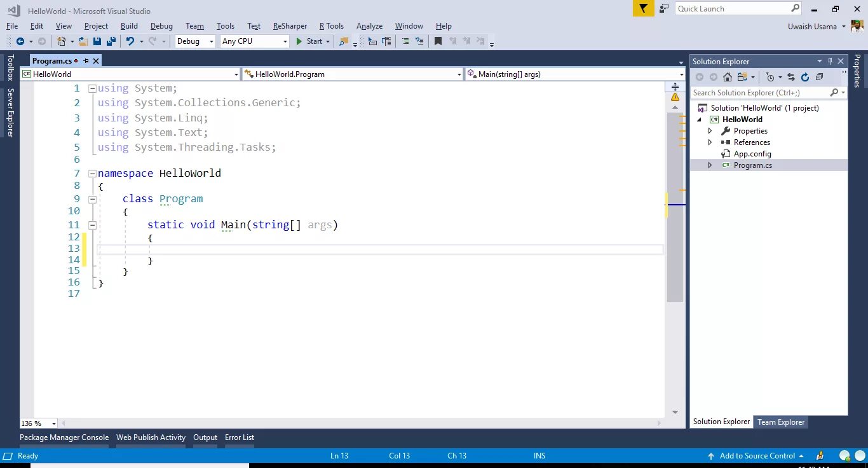This screenshot has width=868, height=468.
Task: Collapse the HelloWorld project node
Action: click(700, 120)
